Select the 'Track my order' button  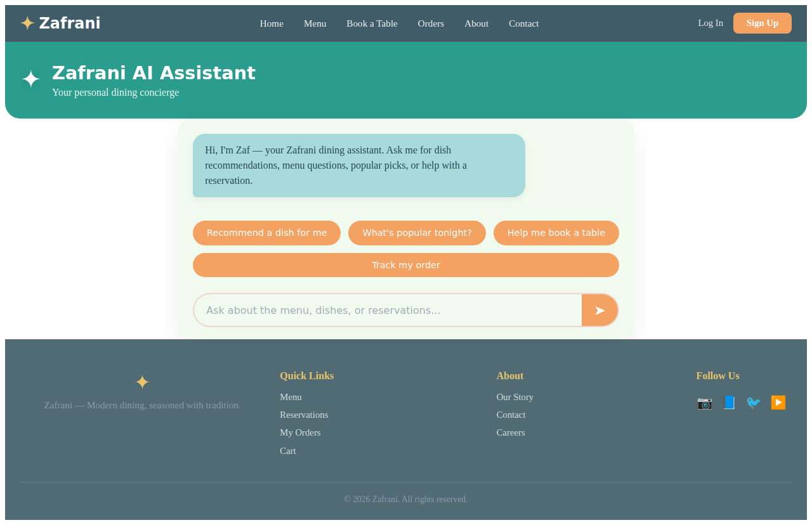pyautogui.click(x=406, y=265)
